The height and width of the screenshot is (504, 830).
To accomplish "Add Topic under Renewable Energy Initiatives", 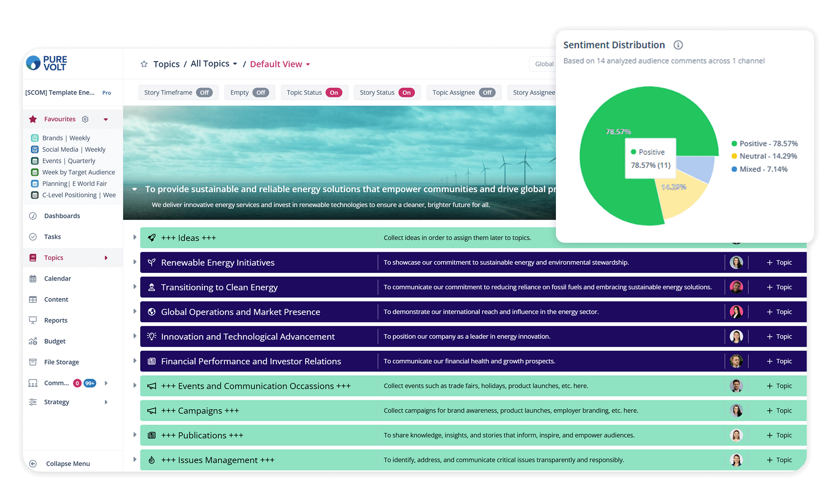I will pyautogui.click(x=779, y=262).
